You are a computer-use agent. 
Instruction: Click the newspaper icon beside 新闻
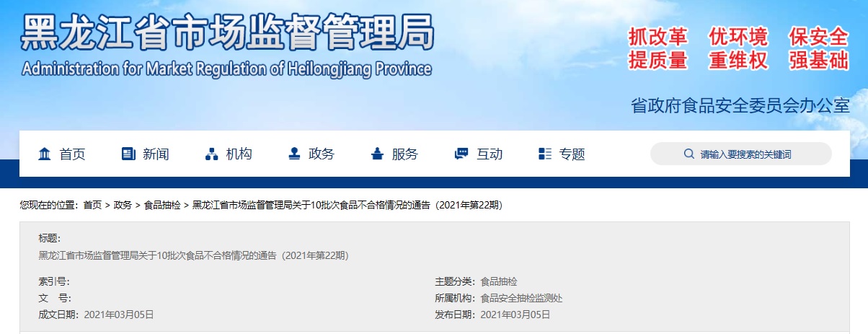tap(128, 154)
